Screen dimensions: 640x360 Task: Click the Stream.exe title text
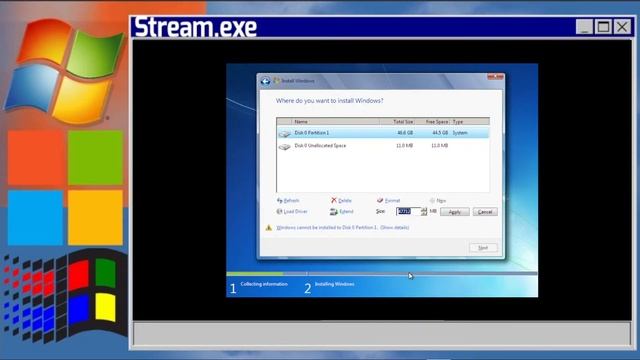pyautogui.click(x=196, y=27)
